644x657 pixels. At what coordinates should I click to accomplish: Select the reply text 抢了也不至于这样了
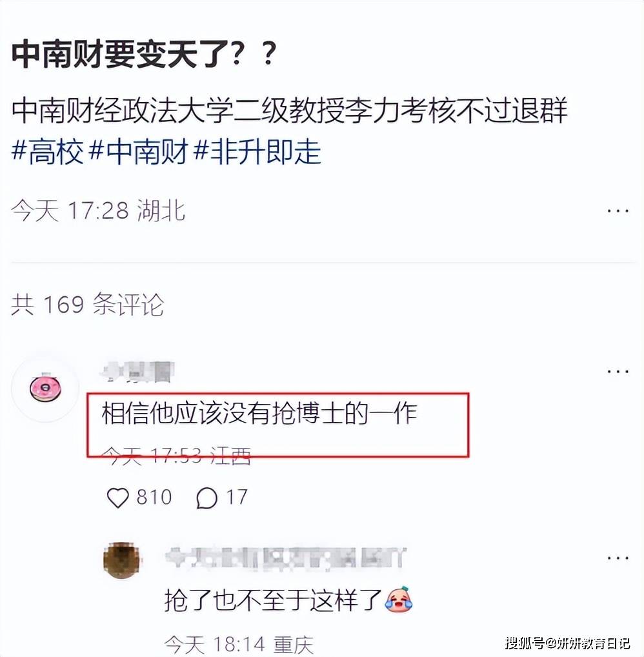click(x=273, y=600)
